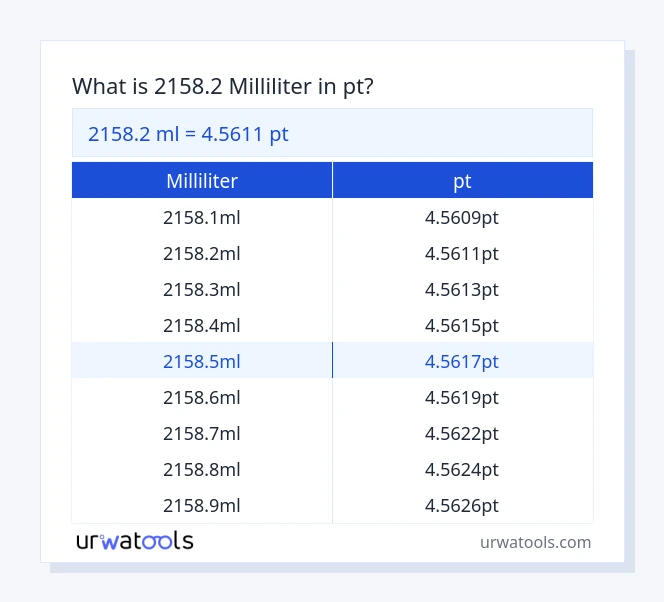Select the 2158.4ml table cell
The width and height of the screenshot is (664, 602).
point(202,325)
